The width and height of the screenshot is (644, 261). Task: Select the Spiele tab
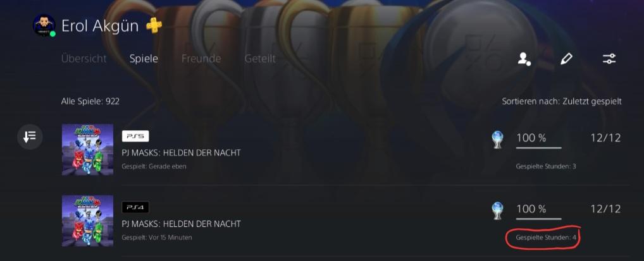(x=144, y=59)
